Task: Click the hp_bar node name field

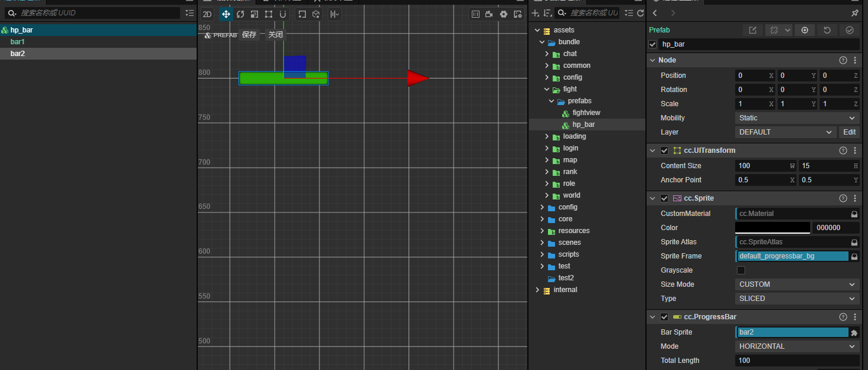Action: 759,44
